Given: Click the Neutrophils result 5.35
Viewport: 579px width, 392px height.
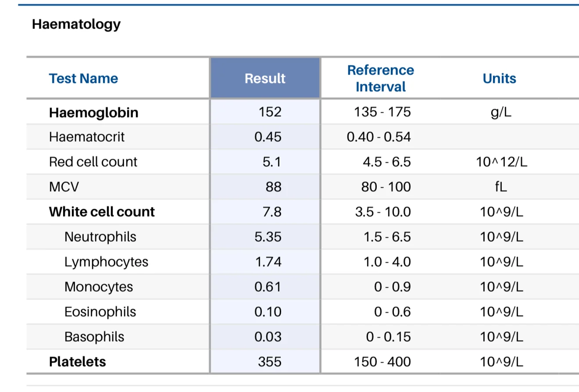Looking at the screenshot, I should pyautogui.click(x=268, y=237).
